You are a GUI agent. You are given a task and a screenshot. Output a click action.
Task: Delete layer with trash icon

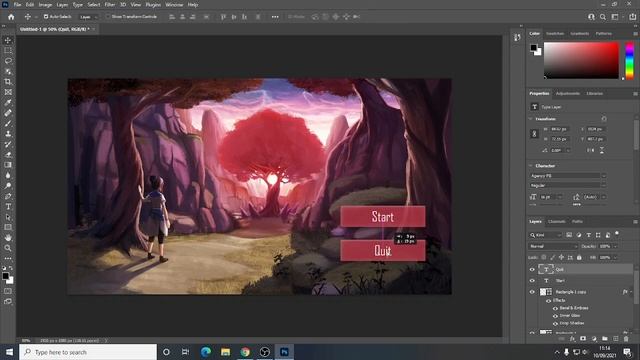(x=626, y=339)
